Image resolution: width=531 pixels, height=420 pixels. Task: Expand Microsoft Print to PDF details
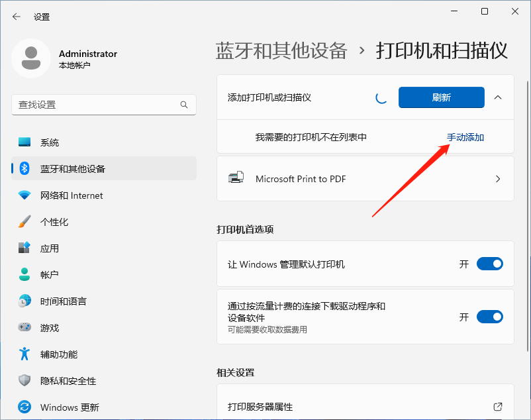click(x=497, y=178)
